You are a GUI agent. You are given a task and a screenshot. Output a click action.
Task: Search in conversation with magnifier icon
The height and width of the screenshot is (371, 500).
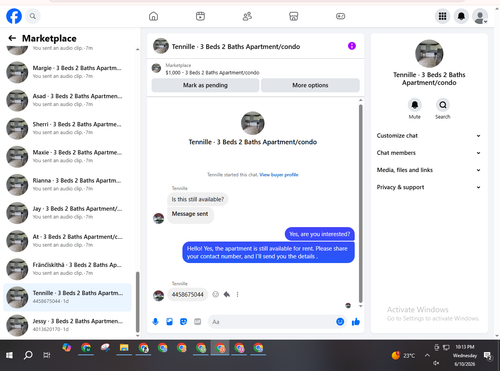443,105
